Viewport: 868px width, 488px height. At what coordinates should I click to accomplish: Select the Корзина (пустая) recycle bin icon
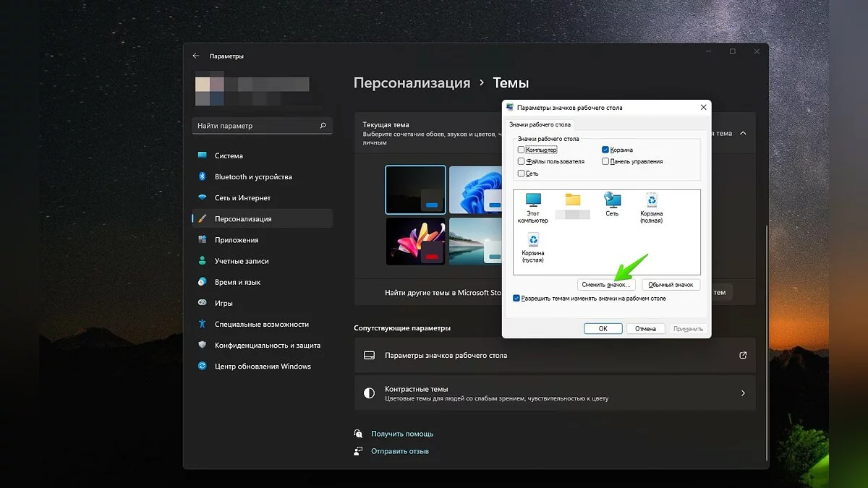point(533,247)
